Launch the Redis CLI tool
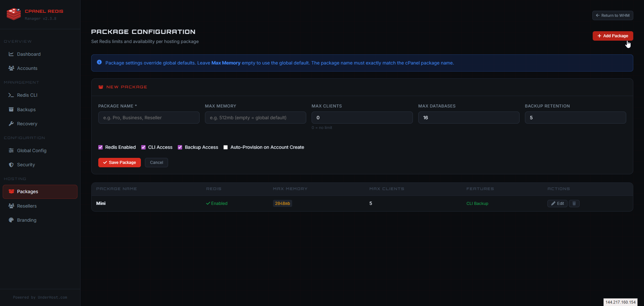644x306 pixels. 11,95
